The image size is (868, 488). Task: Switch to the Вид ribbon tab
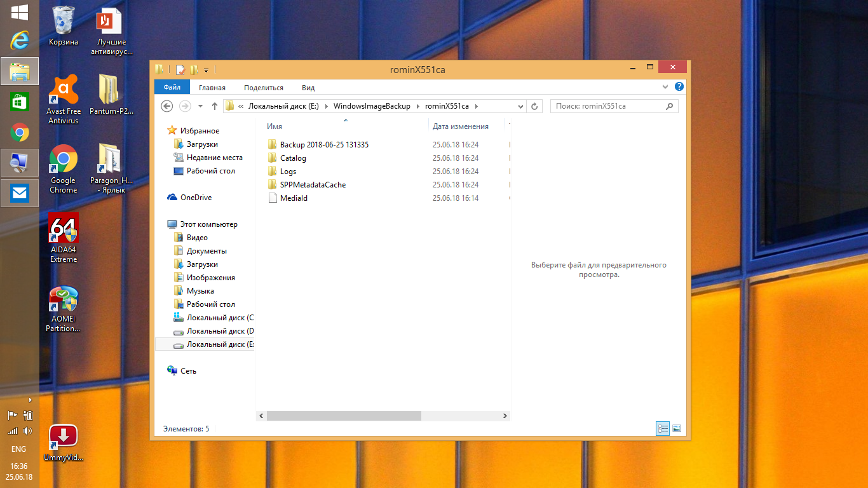308,88
